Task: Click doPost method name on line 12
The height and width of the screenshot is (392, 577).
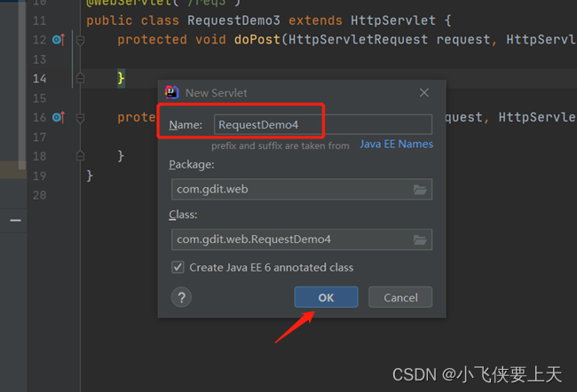Action: coord(257,39)
